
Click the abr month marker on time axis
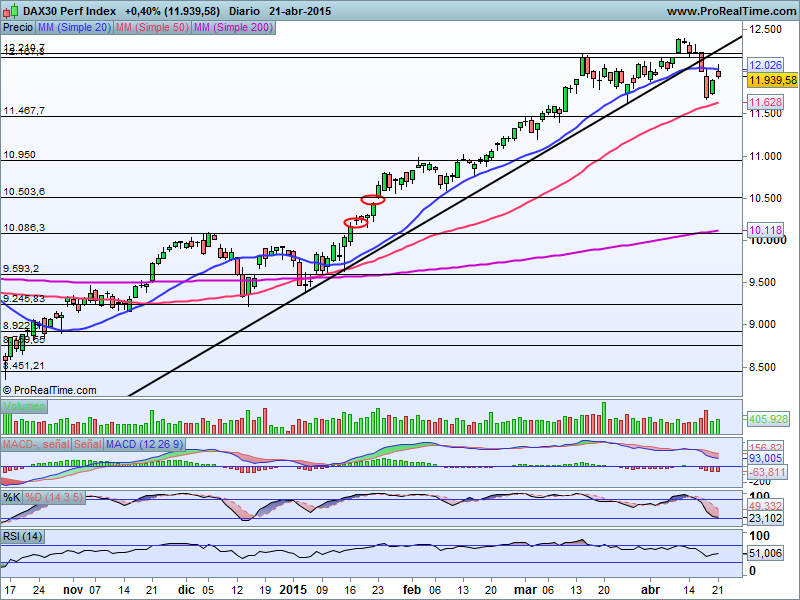(x=650, y=590)
